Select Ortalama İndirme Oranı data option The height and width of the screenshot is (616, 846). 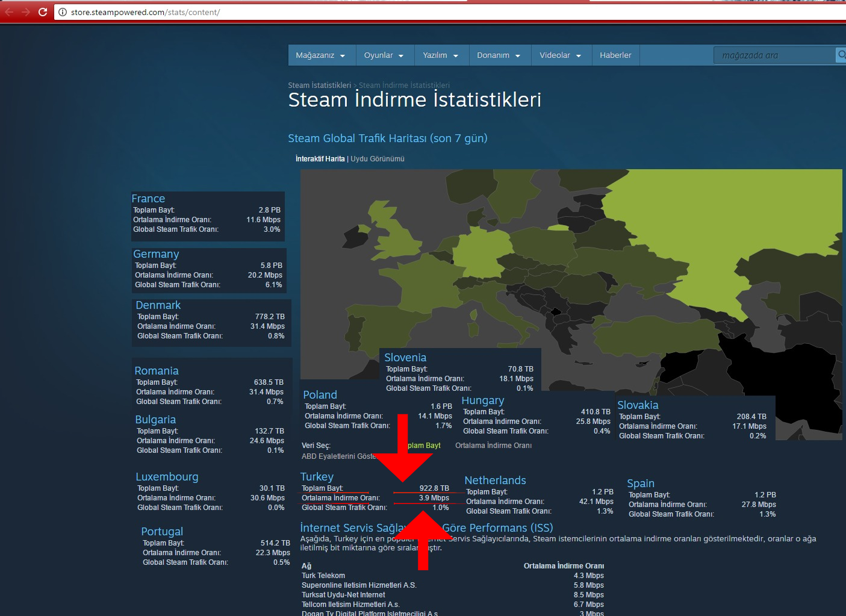coord(493,446)
